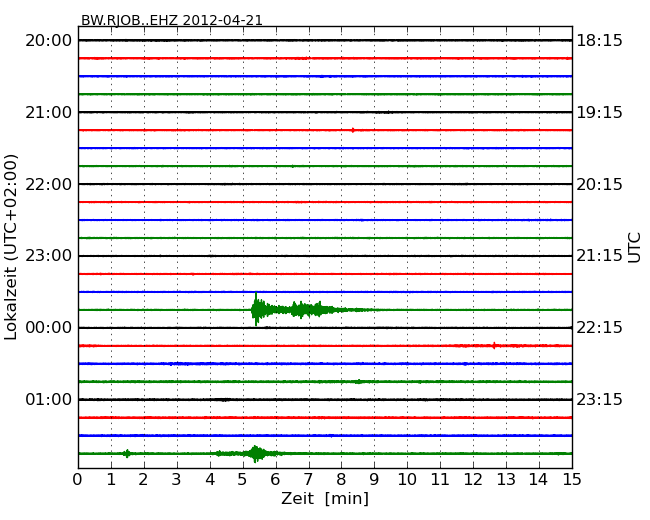650x520 pixels.
Task: Click the 23:15 UTC label
Action: 599,399
